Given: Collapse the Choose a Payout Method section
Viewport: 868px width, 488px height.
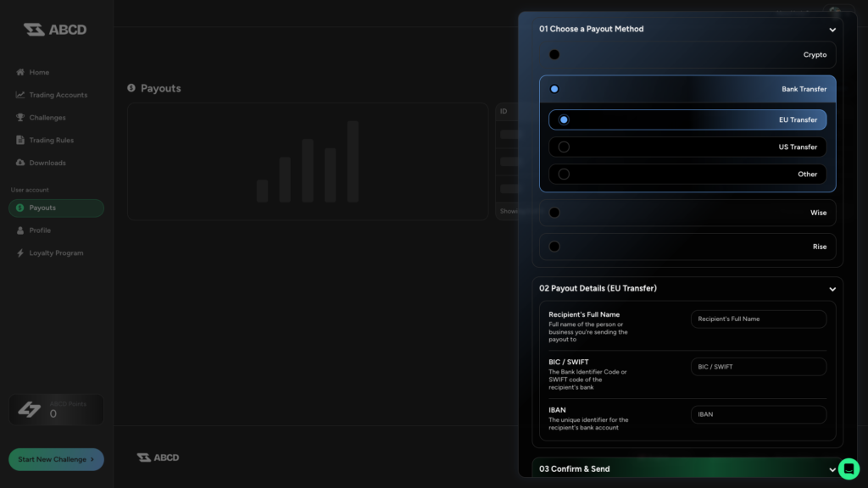Looking at the screenshot, I should tap(832, 29).
